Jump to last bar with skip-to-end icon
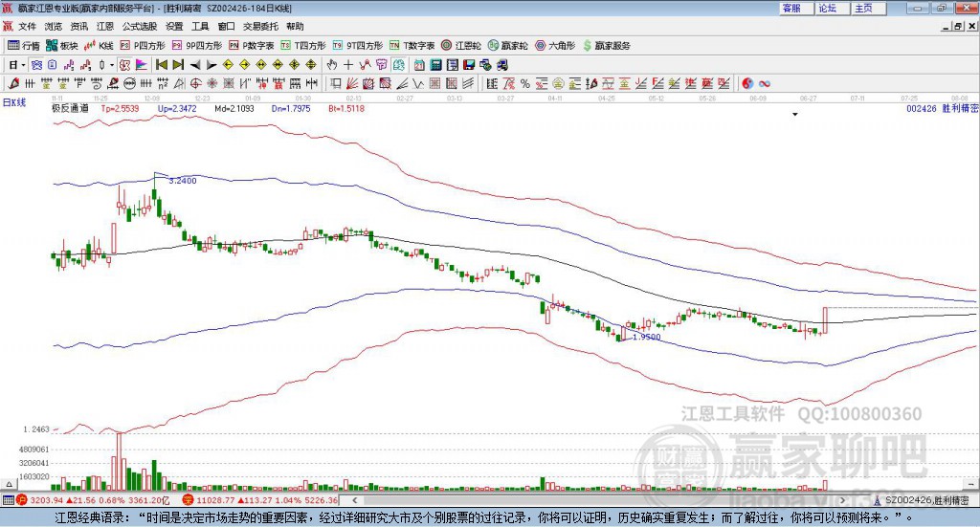This screenshot has height=527, width=980. pos(178,65)
